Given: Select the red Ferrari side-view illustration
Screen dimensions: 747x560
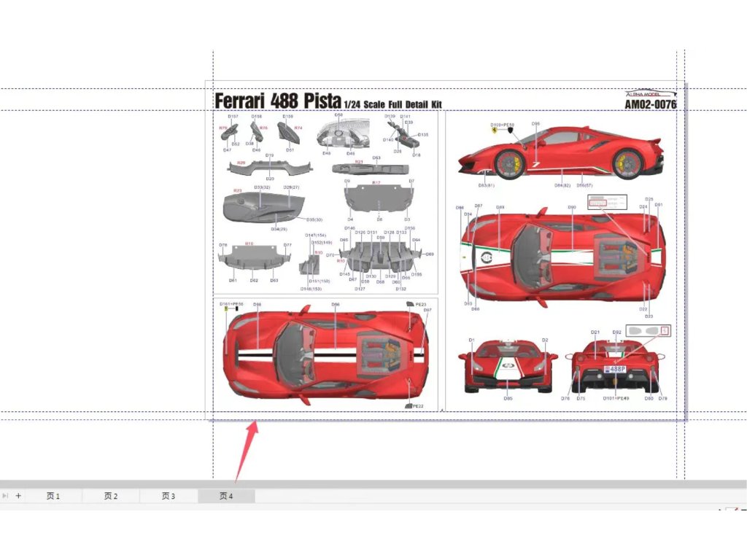Looking at the screenshot, I should [x=561, y=152].
